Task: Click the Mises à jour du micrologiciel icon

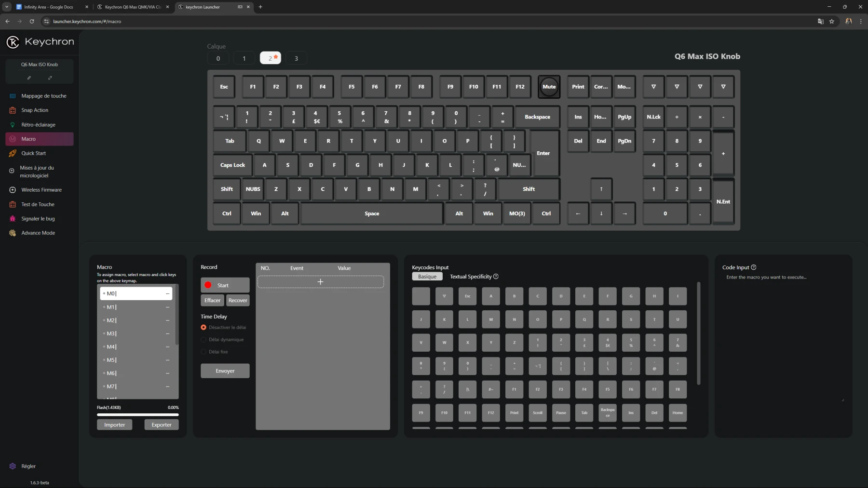Action: click(12, 171)
